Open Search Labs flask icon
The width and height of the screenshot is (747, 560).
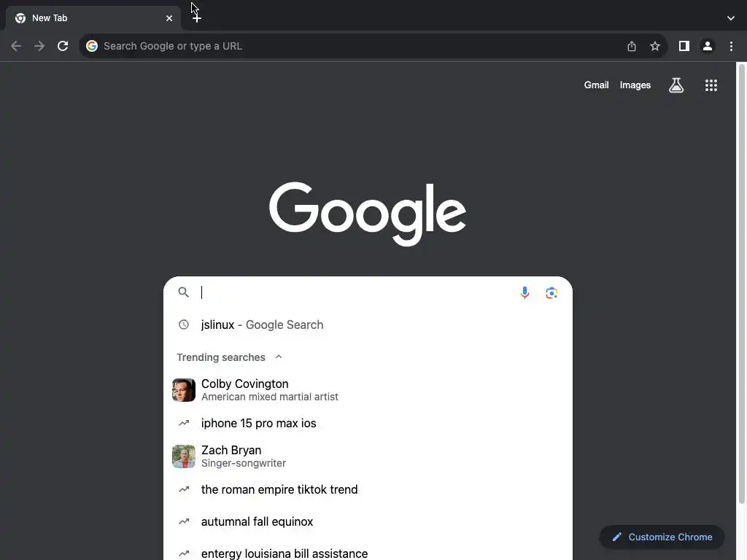[x=676, y=85]
